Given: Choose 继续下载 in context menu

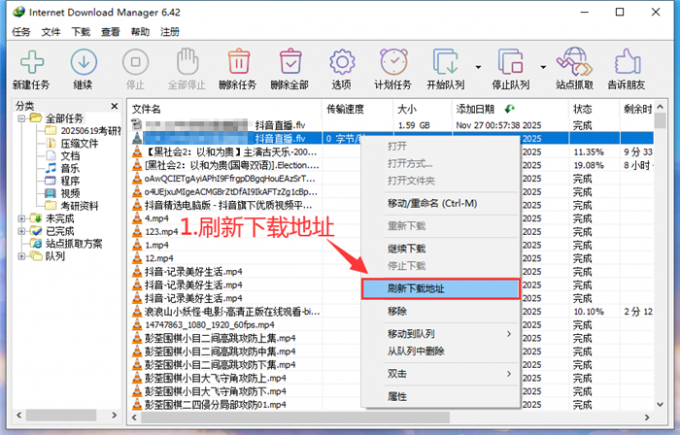Looking at the screenshot, I should tap(441, 249).
